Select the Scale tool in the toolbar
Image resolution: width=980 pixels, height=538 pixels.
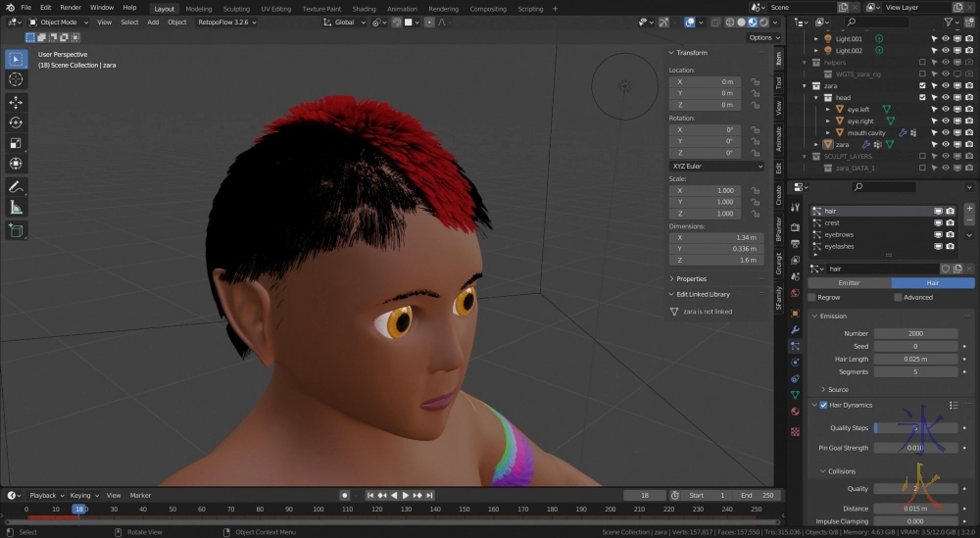16,143
